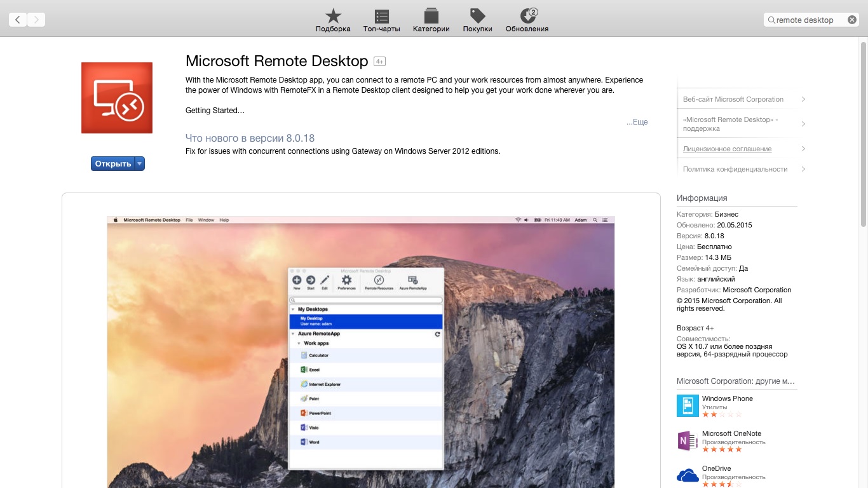Open the Обновления tab with badge
The width and height of the screenshot is (868, 488).
click(x=527, y=20)
